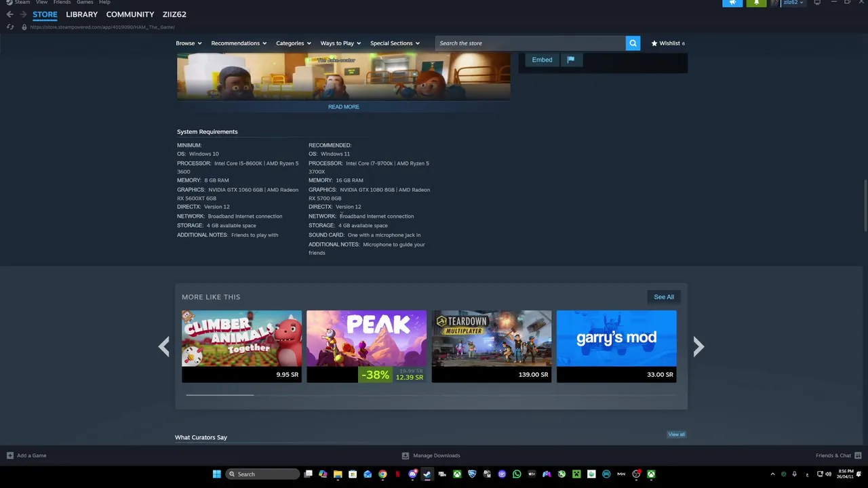
Task: Show previous games in More Like This
Action: [164, 346]
